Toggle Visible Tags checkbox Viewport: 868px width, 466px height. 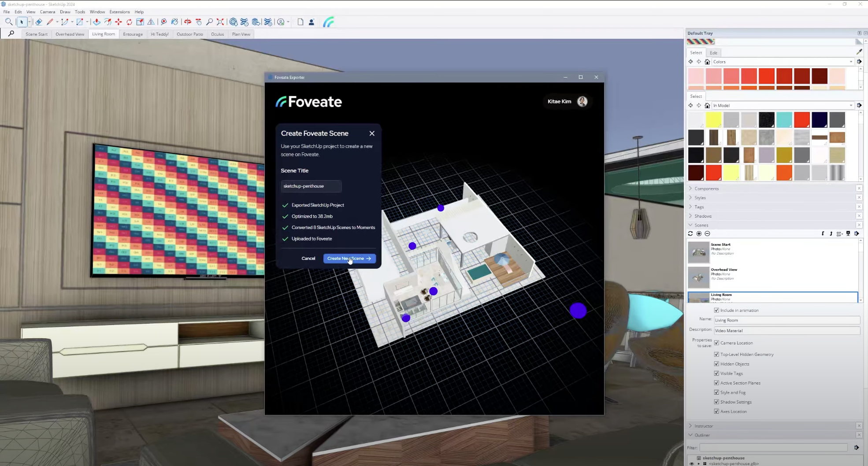pyautogui.click(x=716, y=373)
